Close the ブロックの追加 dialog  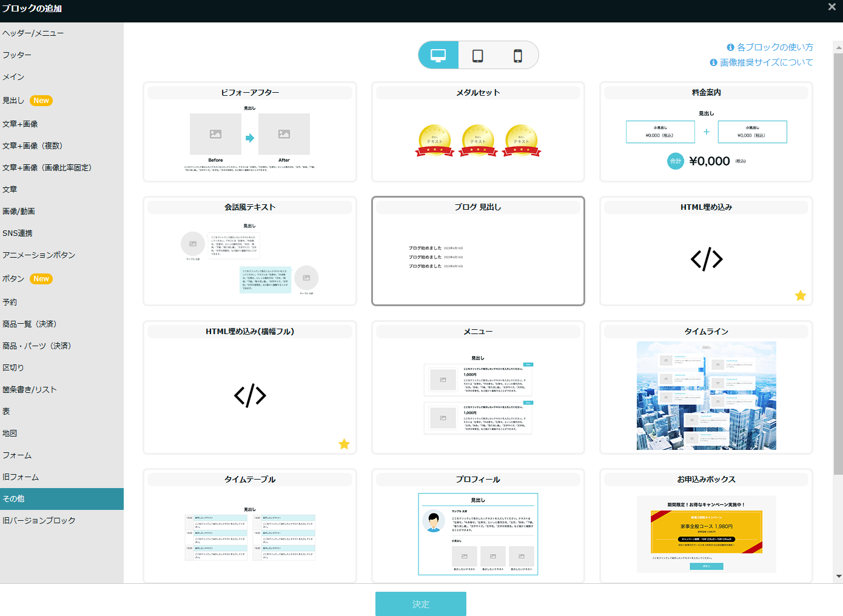click(831, 7)
